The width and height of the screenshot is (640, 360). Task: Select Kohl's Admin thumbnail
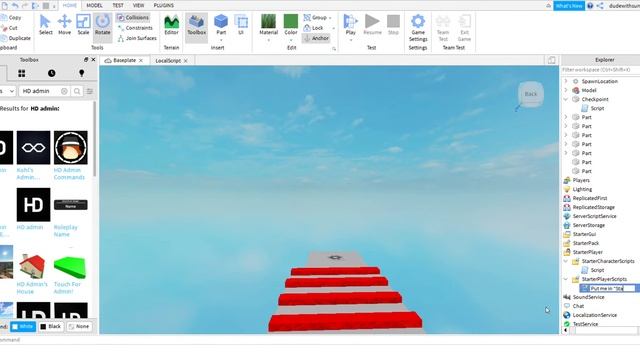click(x=33, y=148)
